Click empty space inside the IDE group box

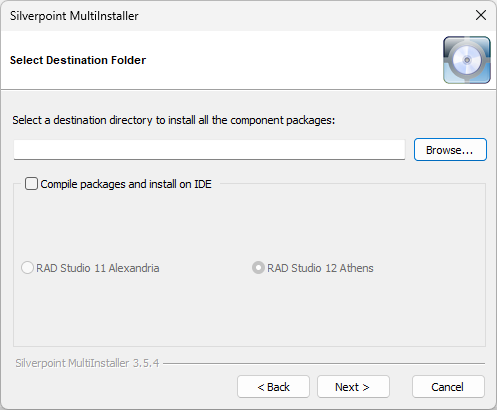249,310
